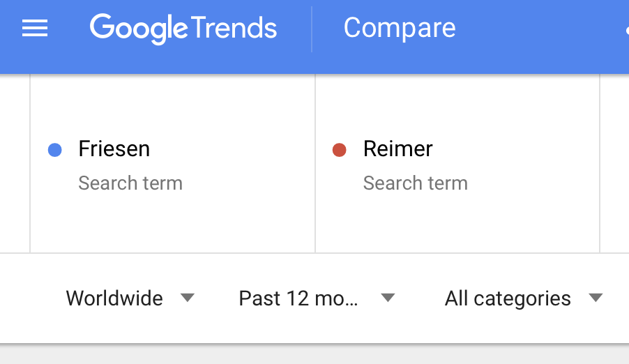Open the Worldwide region dropdown
This screenshot has width=629, height=364.
[x=130, y=298]
